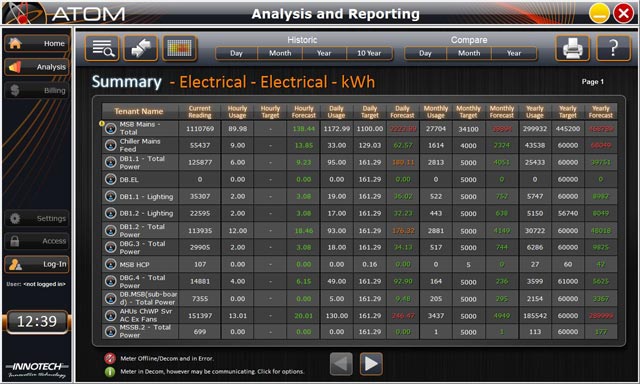This screenshot has width=640, height=384.
Task: Click the meter icon for DBG.4 - Total Power
Action: 111,281
